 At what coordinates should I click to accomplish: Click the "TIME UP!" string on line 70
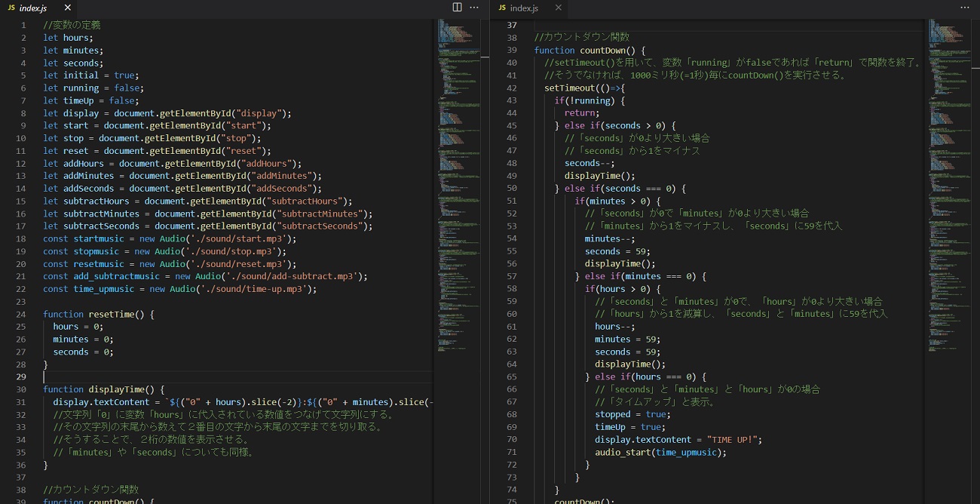pos(733,440)
